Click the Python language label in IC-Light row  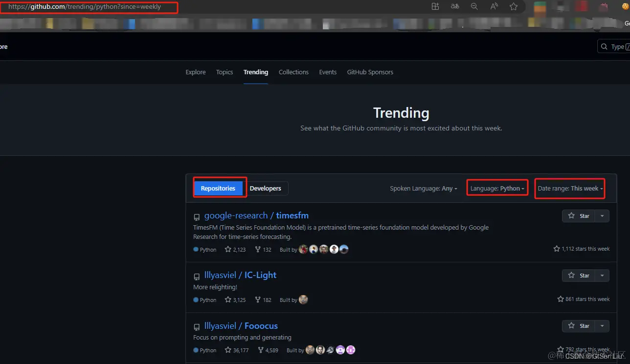pyautogui.click(x=205, y=300)
